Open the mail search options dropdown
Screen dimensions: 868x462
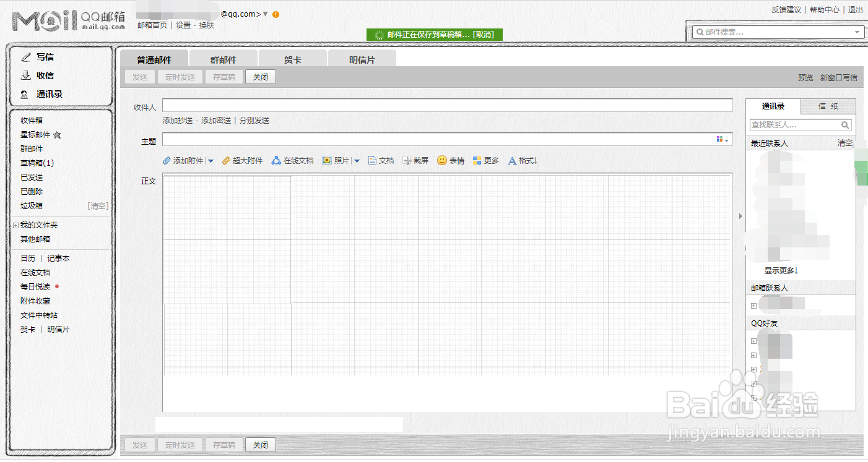[857, 32]
